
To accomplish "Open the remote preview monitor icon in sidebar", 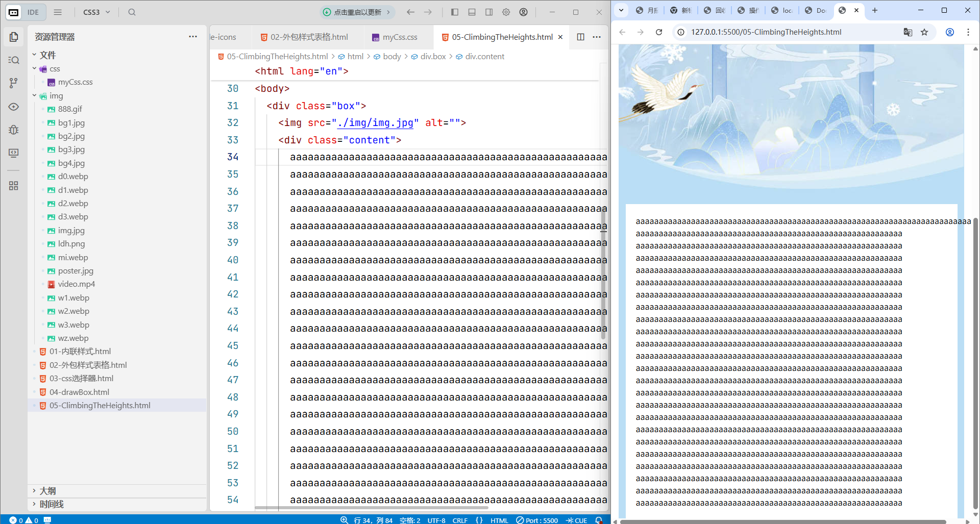I will 14,153.
